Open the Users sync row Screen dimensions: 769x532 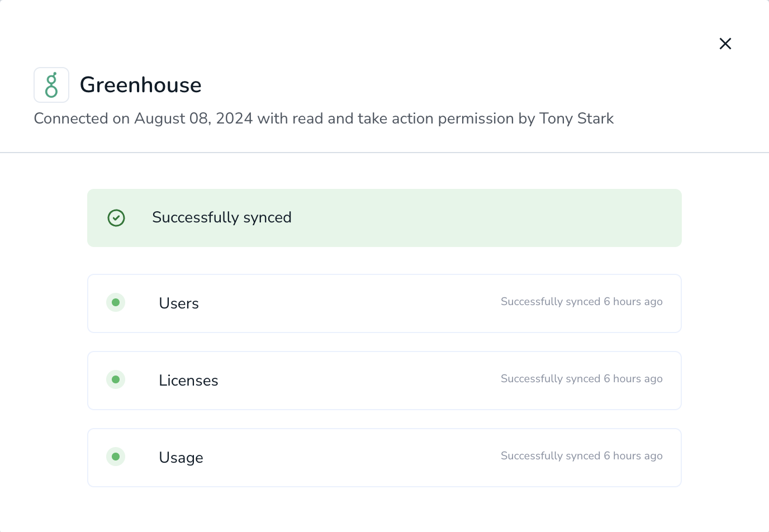point(385,303)
